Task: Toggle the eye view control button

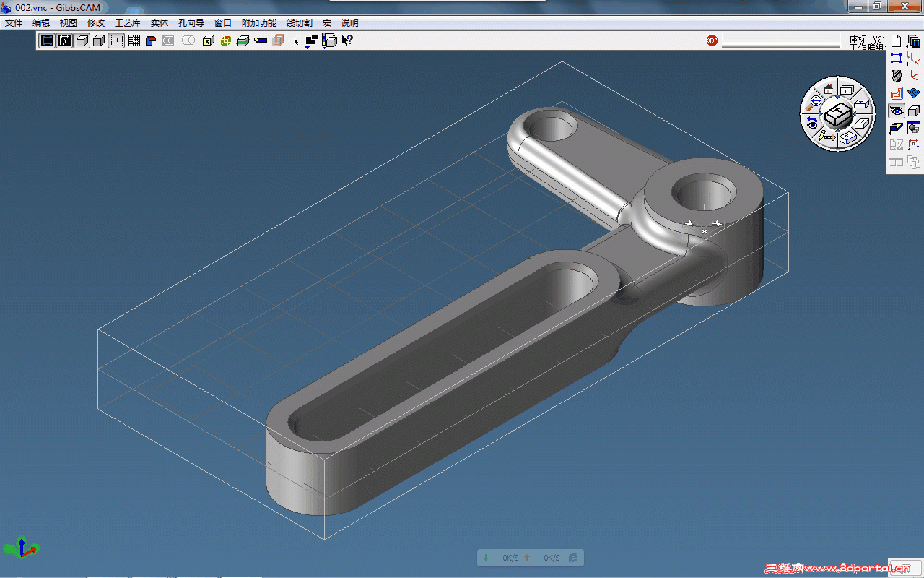Action: point(897,111)
